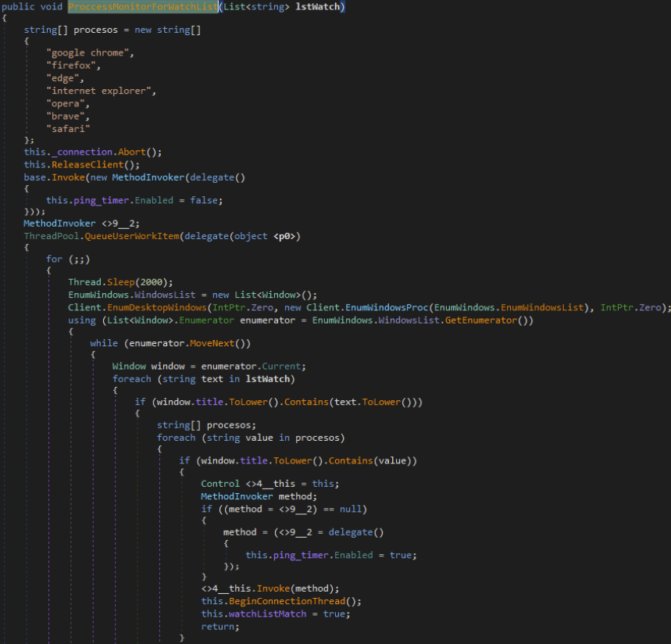The height and width of the screenshot is (644, 671).
Task: Select the "opera" string literal
Action: (66, 104)
